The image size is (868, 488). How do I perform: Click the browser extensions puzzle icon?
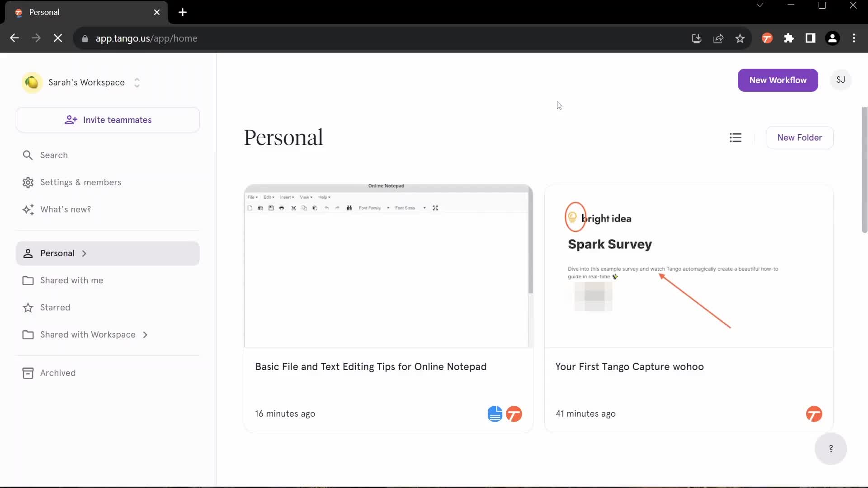pos(788,38)
